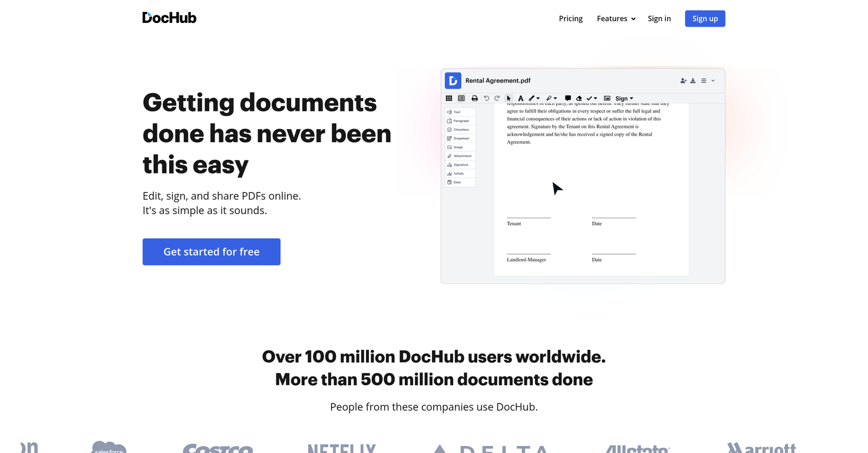Click the undo arrow icon

click(x=486, y=99)
